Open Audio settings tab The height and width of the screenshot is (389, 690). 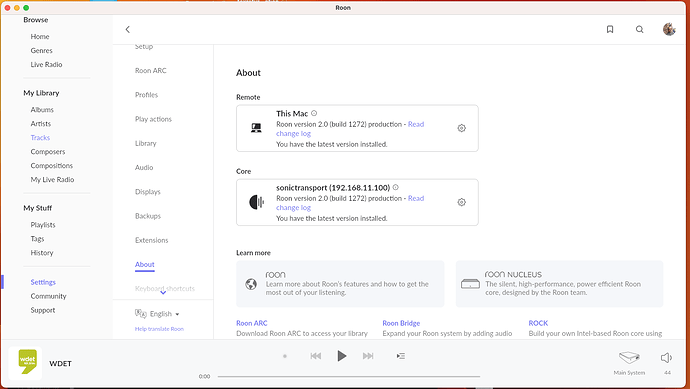click(144, 167)
